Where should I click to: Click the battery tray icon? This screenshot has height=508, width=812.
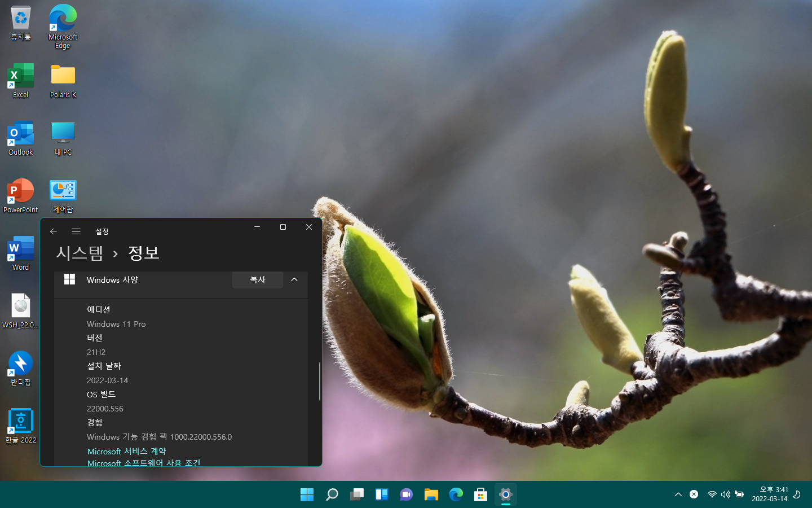[x=739, y=494]
